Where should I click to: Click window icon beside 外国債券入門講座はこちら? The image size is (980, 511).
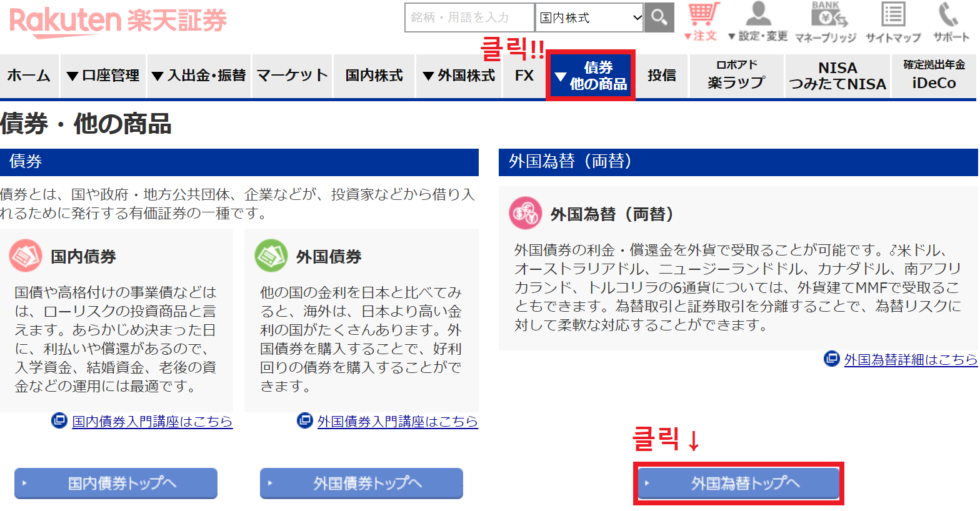305,420
